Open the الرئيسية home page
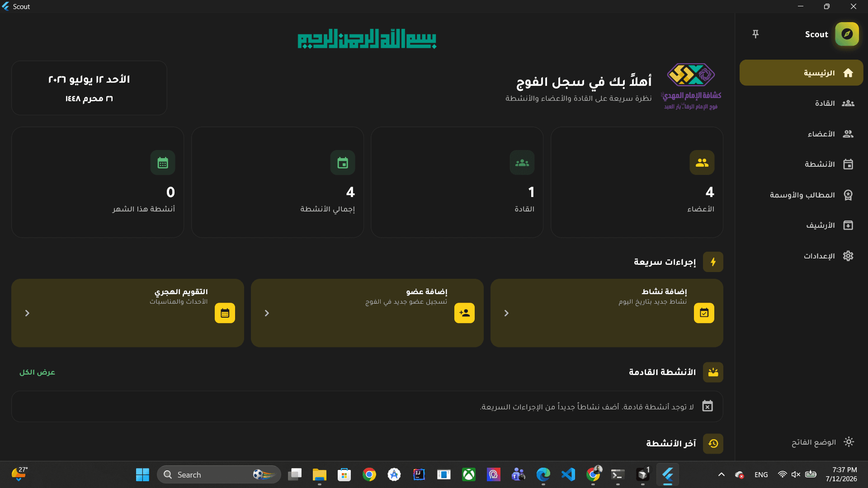This screenshot has height=488, width=868. (x=801, y=73)
